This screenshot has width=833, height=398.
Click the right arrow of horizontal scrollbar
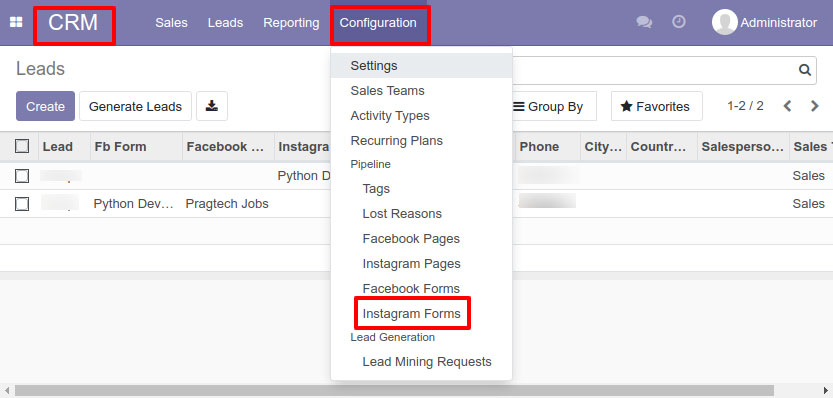click(825, 391)
